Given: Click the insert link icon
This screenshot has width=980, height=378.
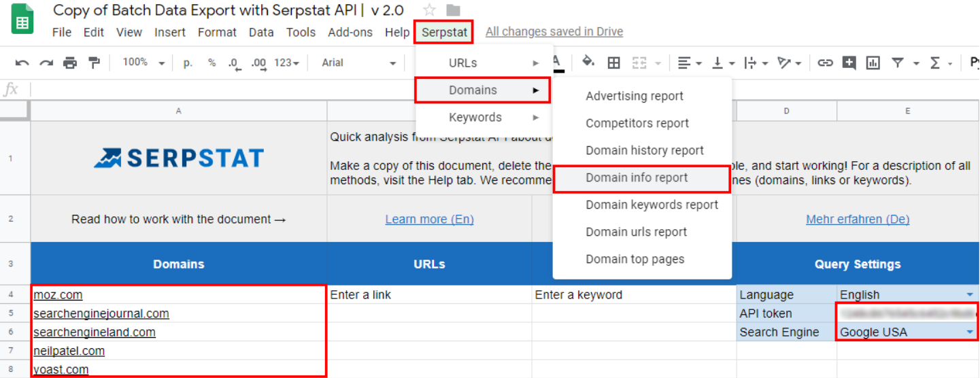Looking at the screenshot, I should pyautogui.click(x=825, y=63).
